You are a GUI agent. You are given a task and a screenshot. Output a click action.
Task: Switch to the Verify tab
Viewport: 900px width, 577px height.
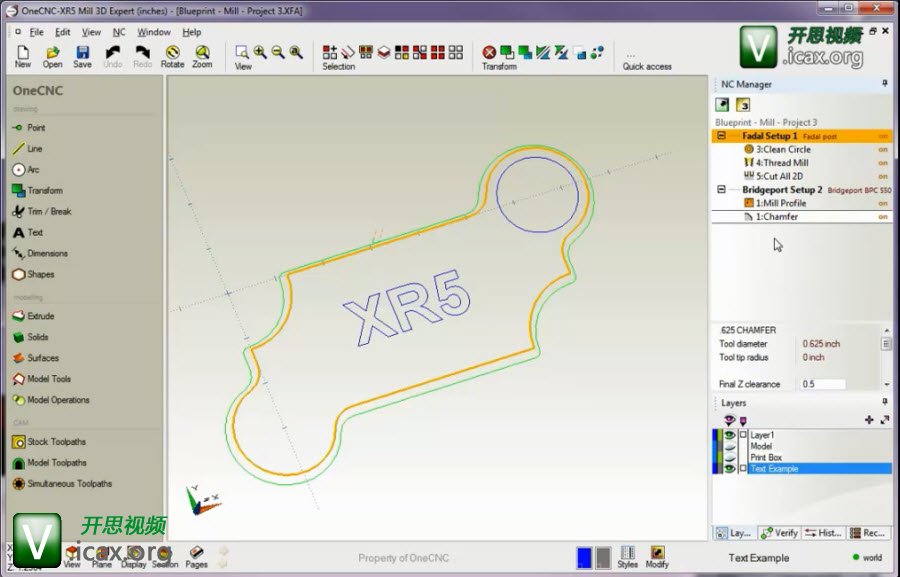click(x=779, y=533)
